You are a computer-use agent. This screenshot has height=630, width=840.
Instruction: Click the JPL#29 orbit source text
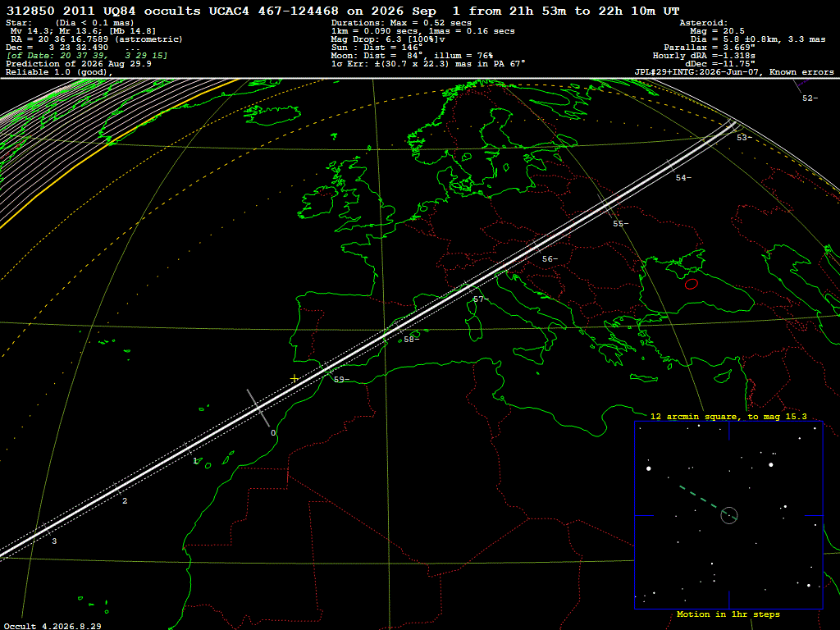(x=734, y=72)
